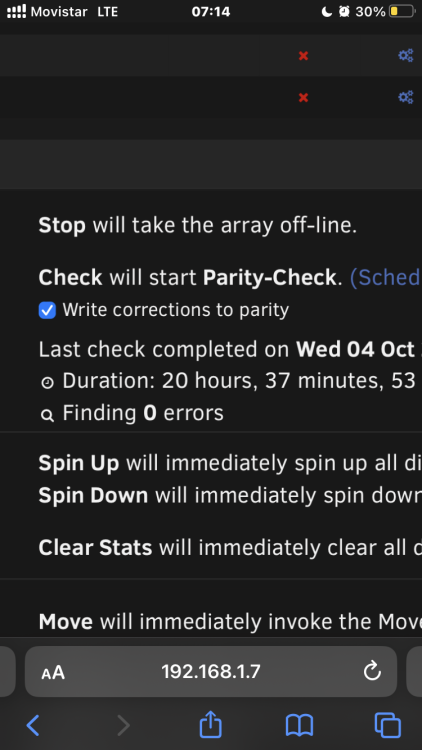Go back with the Safari back arrow

pyautogui.click(x=33, y=725)
